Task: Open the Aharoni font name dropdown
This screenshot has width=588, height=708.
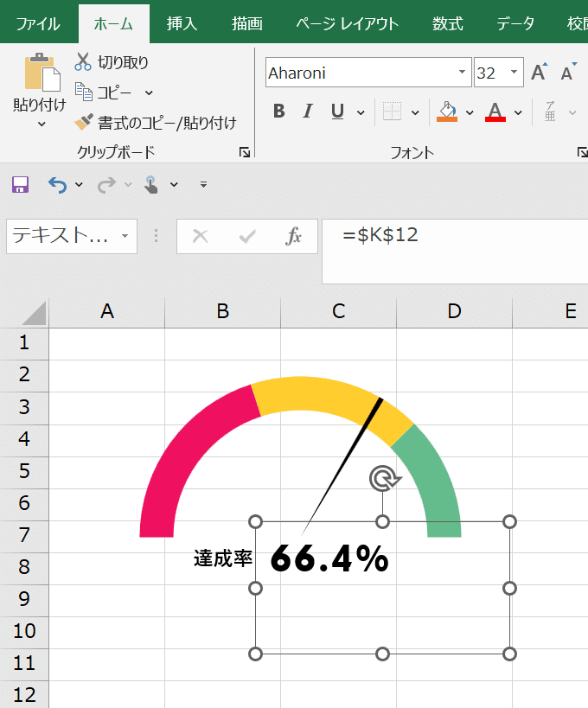Action: point(462,73)
